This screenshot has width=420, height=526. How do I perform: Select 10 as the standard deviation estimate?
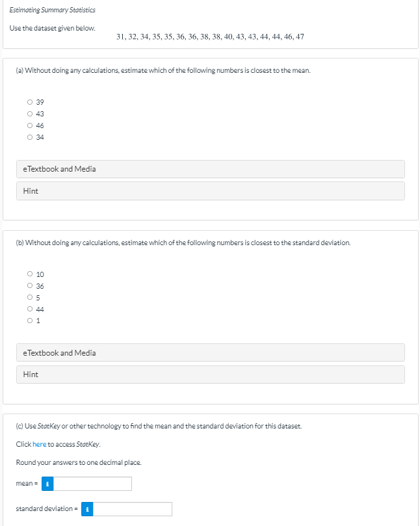click(30, 274)
